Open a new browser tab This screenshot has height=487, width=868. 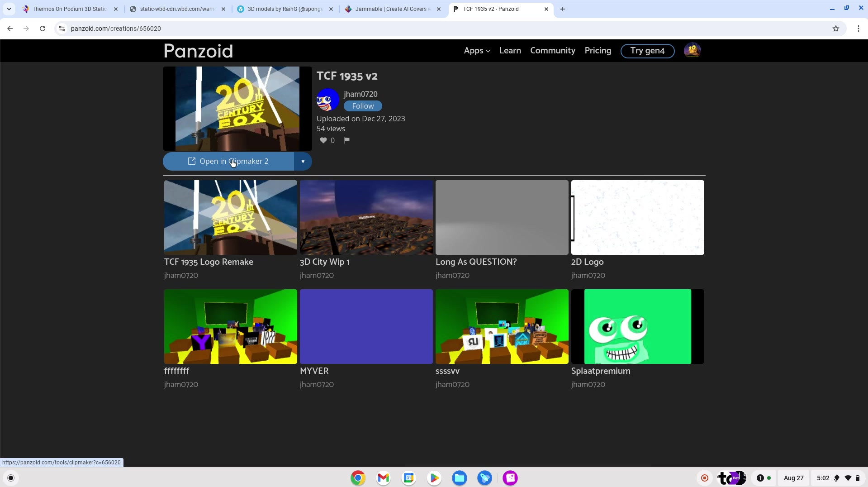[x=562, y=9]
